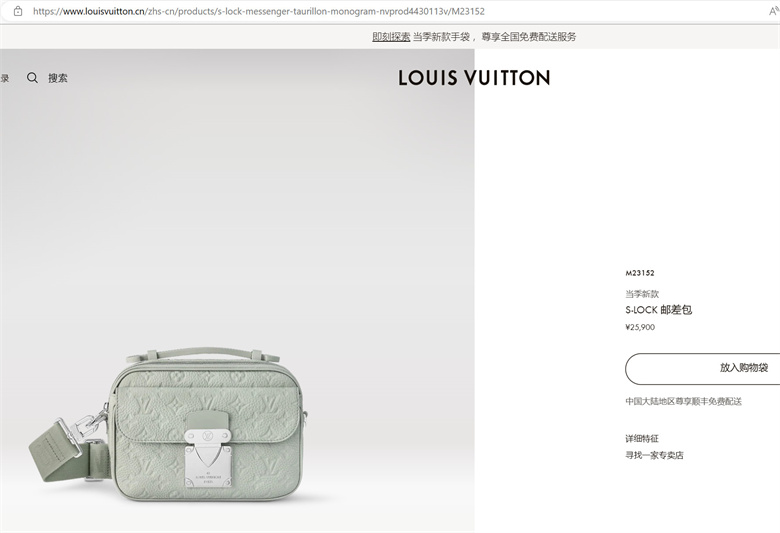Click 中国大陆地区尊享顺丰免费配送 shipping note
Viewport: 780px width, 533px height.
click(x=683, y=401)
